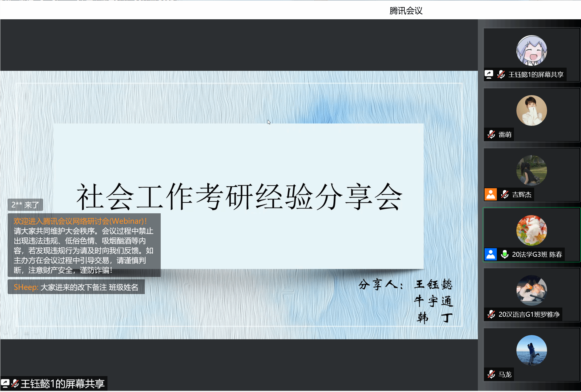
Task: Click the muted microphone beside 吉辉杰
Action: click(x=505, y=194)
